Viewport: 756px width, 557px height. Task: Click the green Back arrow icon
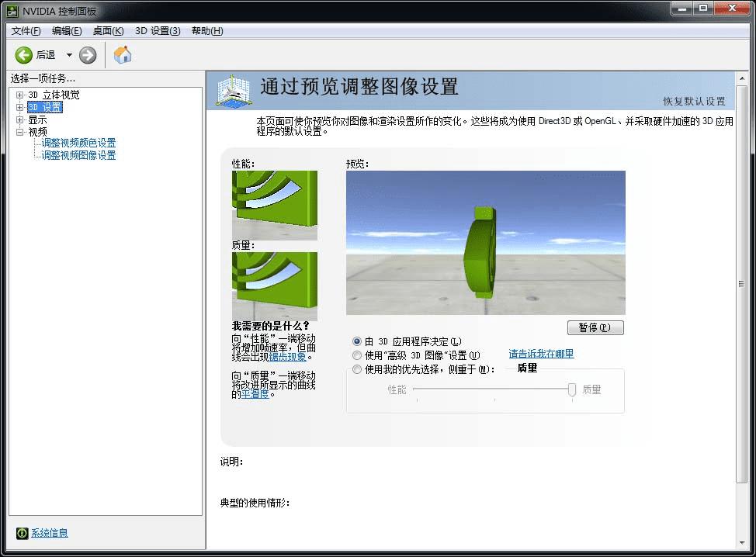[x=23, y=55]
